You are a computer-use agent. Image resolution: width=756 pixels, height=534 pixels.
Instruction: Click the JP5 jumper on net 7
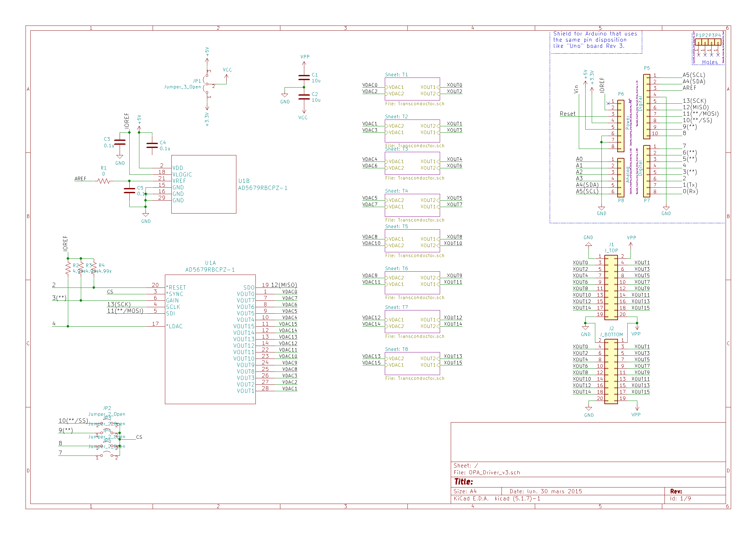[107, 455]
